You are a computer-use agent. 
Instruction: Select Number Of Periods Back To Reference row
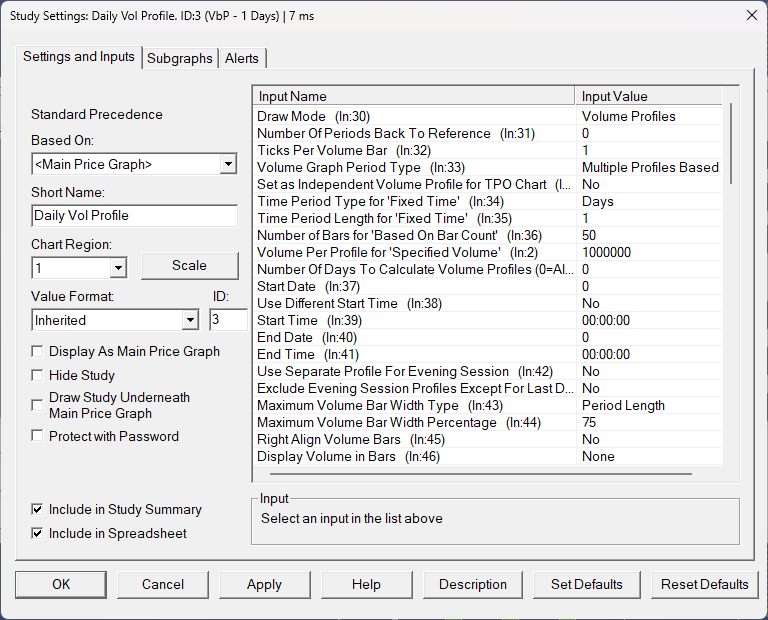point(487,133)
